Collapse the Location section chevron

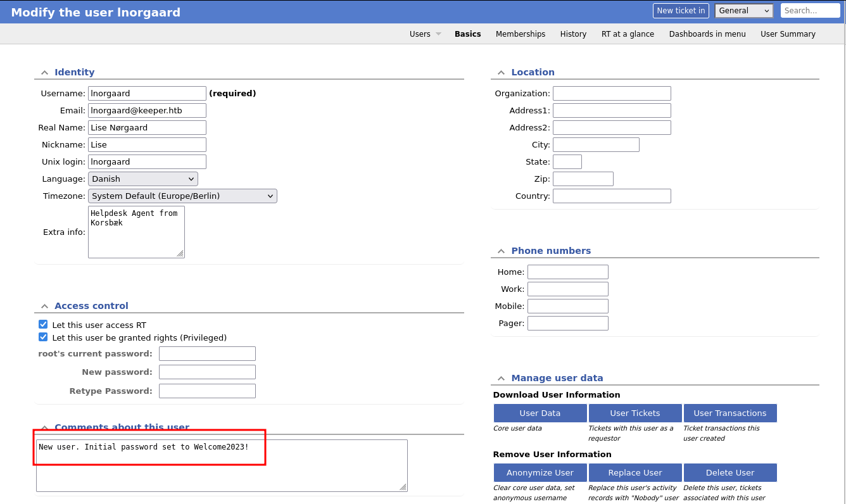(501, 73)
